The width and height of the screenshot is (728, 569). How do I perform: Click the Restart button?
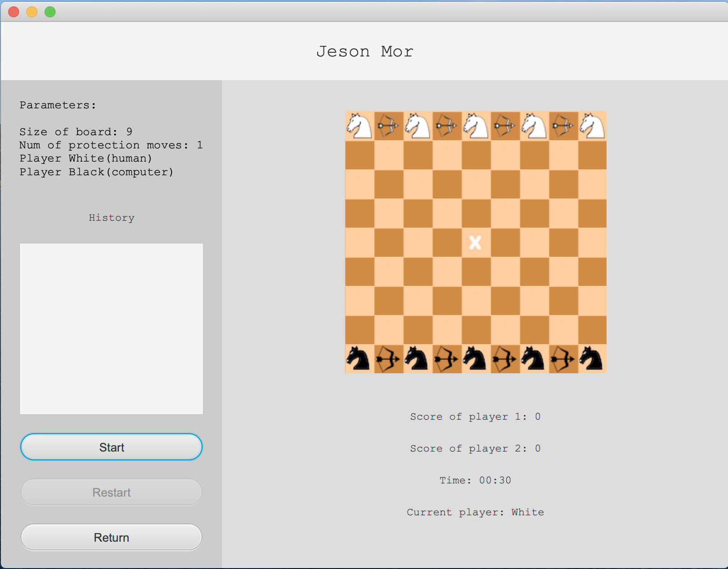pyautogui.click(x=111, y=492)
